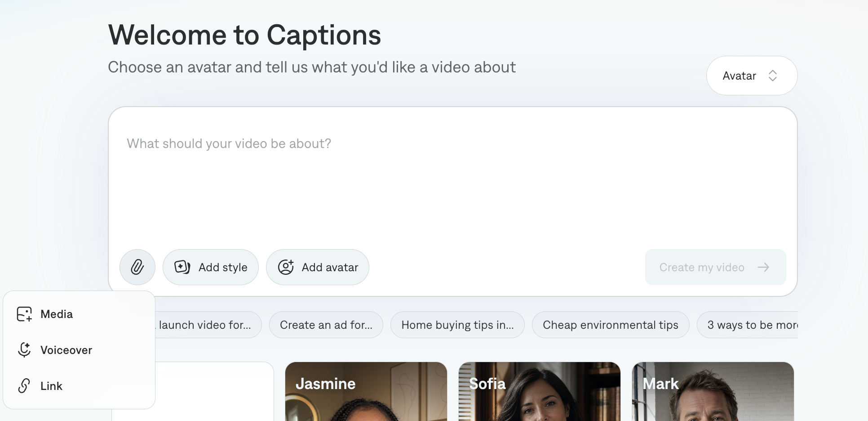Viewport: 868px width, 421px height.
Task: Click the Create my video button
Action: pyautogui.click(x=715, y=267)
